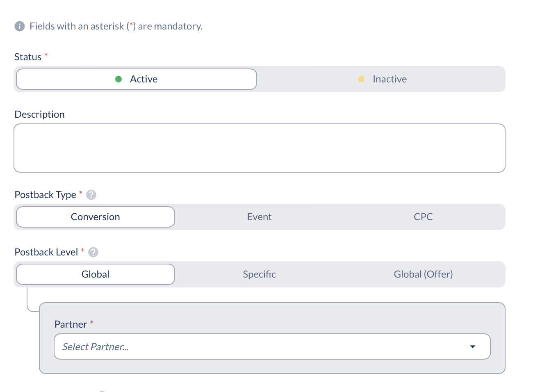This screenshot has width=533, height=392.
Task: Set status to Active
Action: 137,79
